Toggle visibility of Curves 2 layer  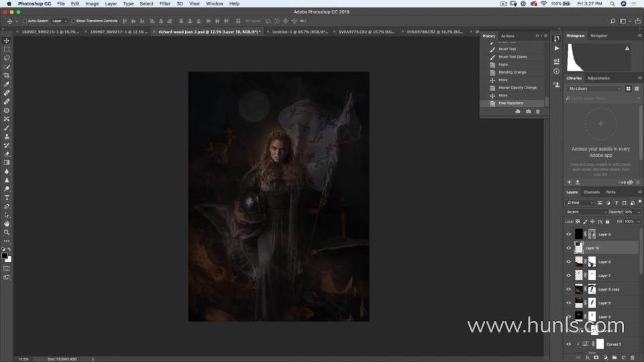[569, 345]
